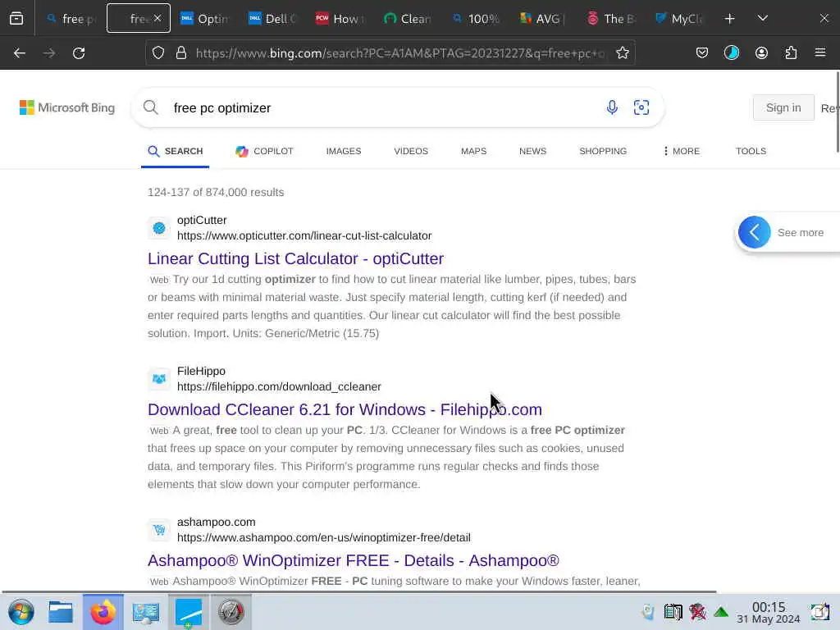Switch to NEWS results
The image size is (840, 630).
(532, 151)
